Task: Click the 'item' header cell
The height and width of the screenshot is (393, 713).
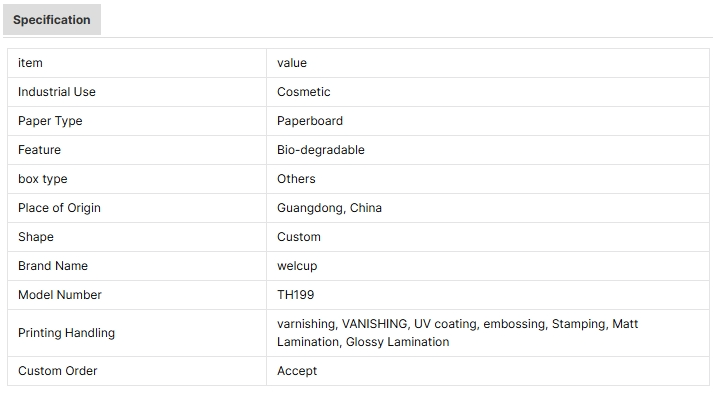Action: (x=137, y=63)
